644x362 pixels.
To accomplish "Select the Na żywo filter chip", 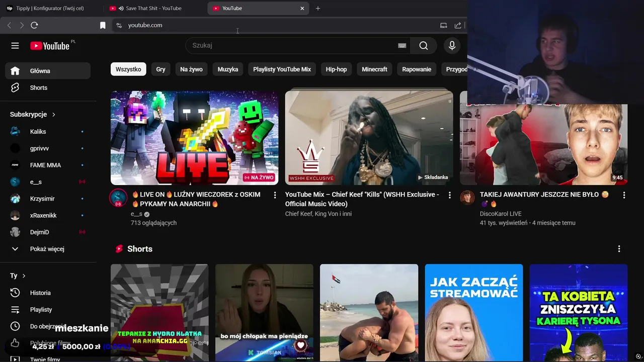I will (x=191, y=69).
